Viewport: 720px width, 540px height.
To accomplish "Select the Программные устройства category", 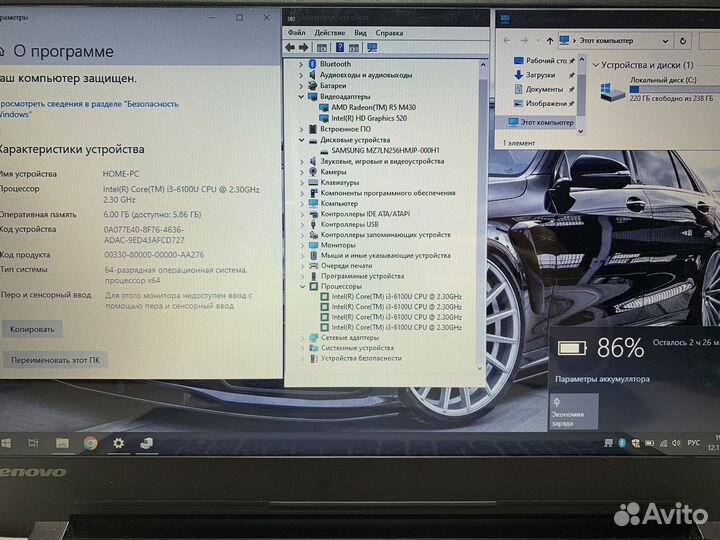I will click(x=362, y=276).
